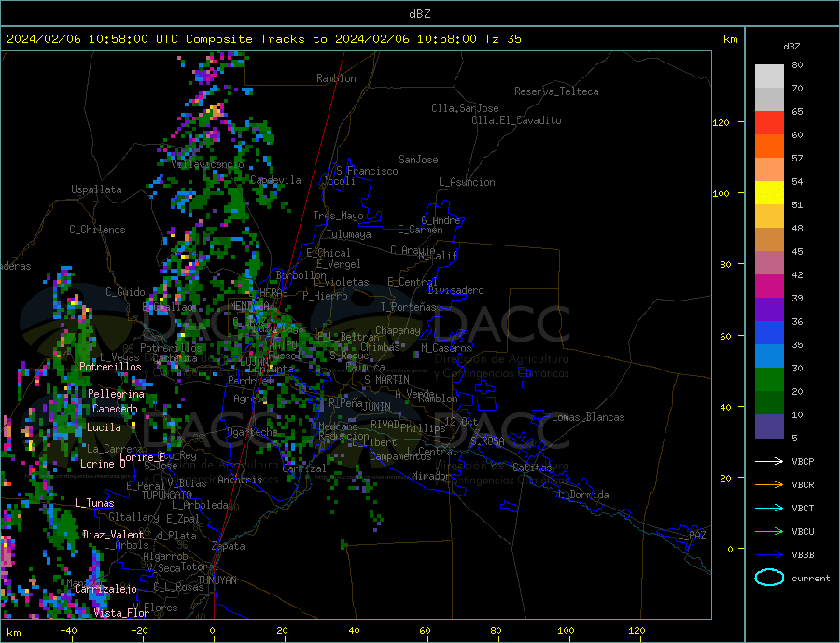This screenshot has width=840, height=643.
Task: Click the 'Cabecedo' place label
Action: [x=115, y=409]
